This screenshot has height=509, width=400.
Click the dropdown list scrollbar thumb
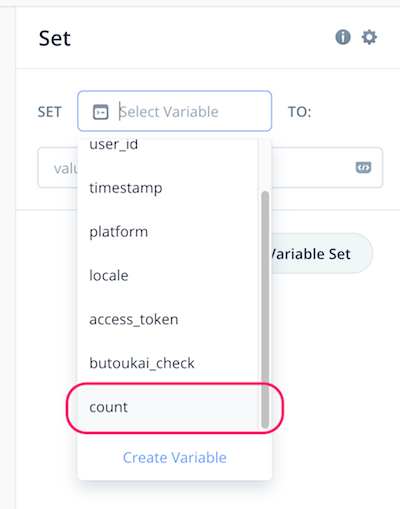(265, 310)
